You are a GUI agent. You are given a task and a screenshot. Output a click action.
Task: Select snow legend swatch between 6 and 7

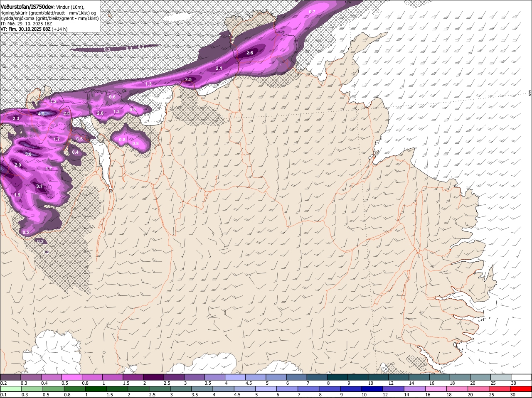coord(297,377)
